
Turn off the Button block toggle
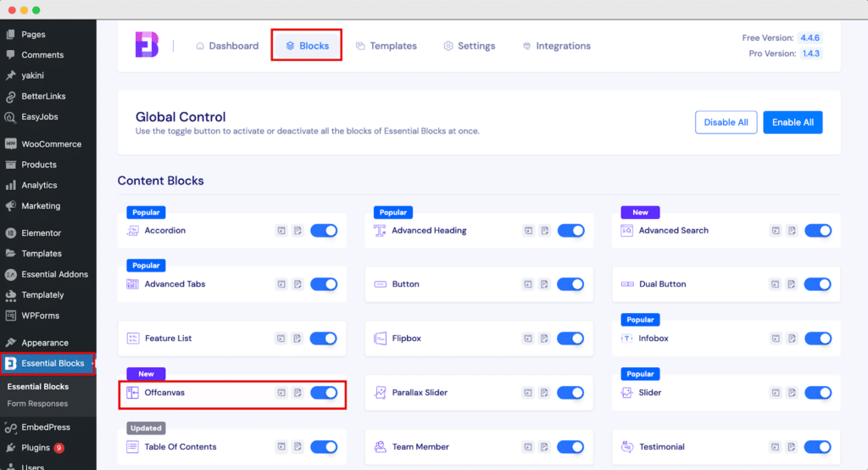click(x=570, y=284)
